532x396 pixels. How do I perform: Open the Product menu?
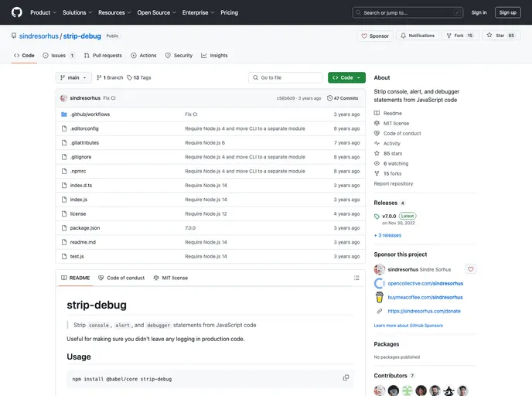(x=43, y=12)
